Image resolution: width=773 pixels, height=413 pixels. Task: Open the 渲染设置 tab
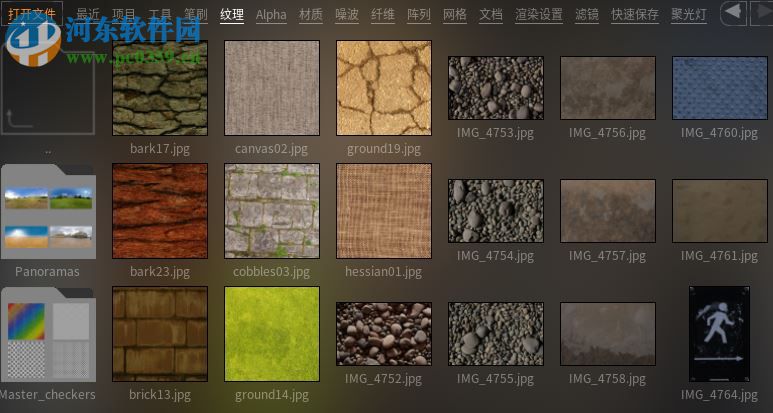click(539, 15)
